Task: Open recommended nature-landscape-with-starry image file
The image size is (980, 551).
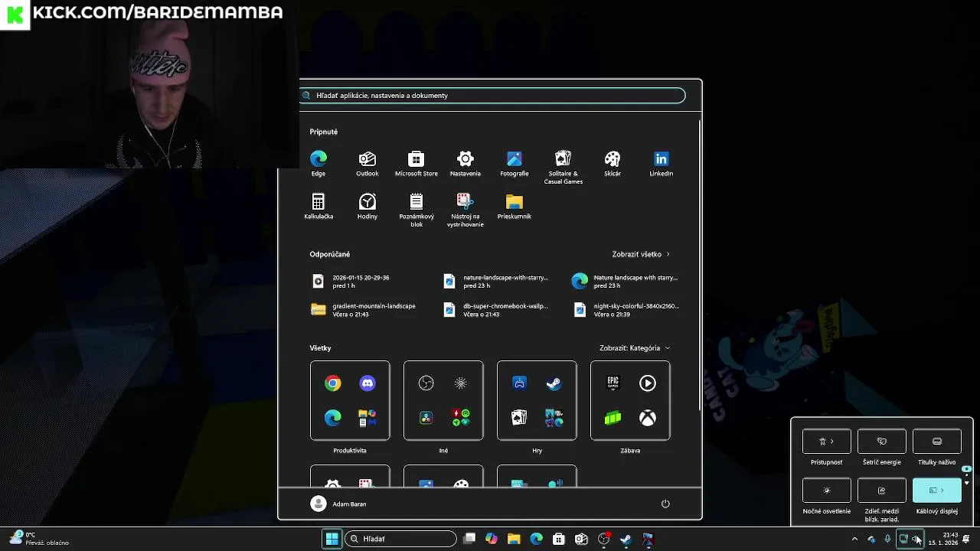Action: (x=497, y=282)
